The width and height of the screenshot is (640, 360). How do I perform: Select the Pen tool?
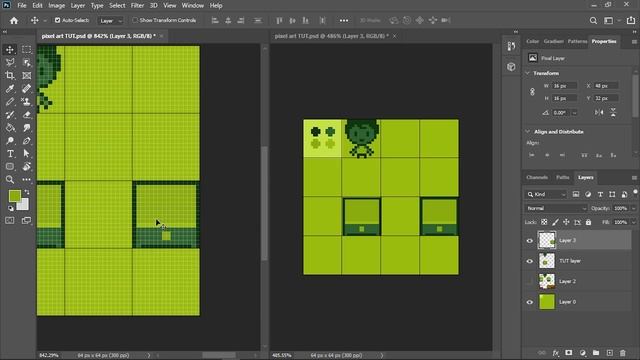(27, 141)
